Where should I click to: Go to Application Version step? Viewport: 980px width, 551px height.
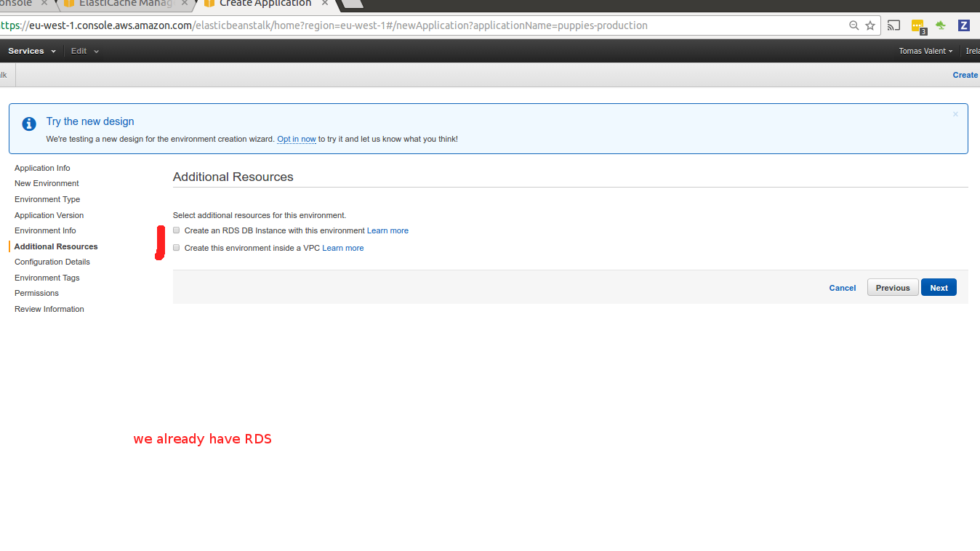point(49,215)
